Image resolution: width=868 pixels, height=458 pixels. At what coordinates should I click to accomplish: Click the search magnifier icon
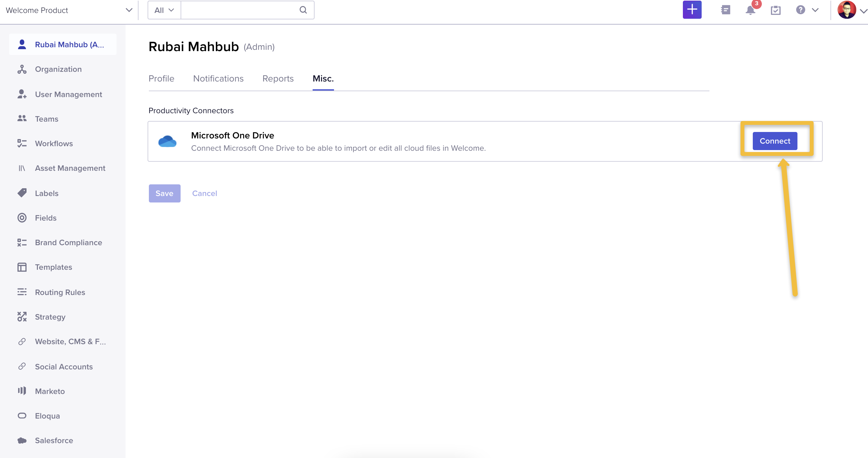[303, 10]
